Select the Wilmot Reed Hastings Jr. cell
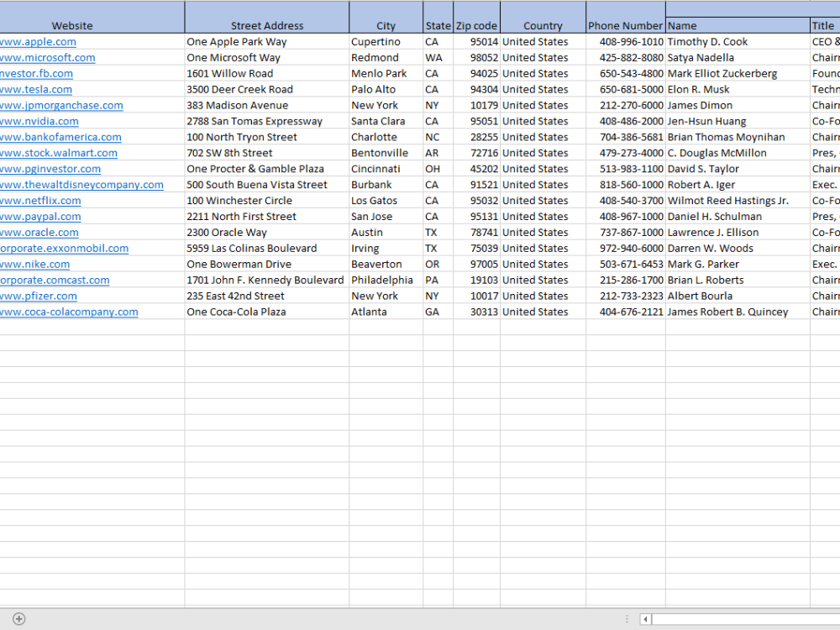Image resolution: width=840 pixels, height=630 pixels. coord(738,201)
